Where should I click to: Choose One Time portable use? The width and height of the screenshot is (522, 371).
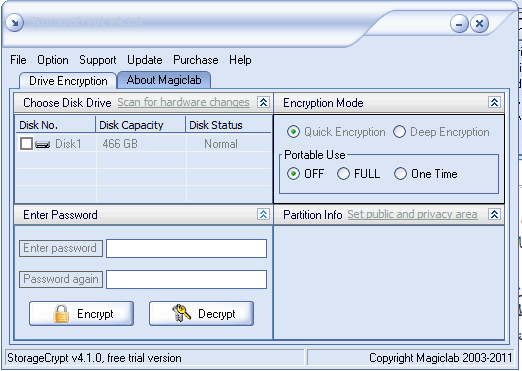(x=400, y=174)
